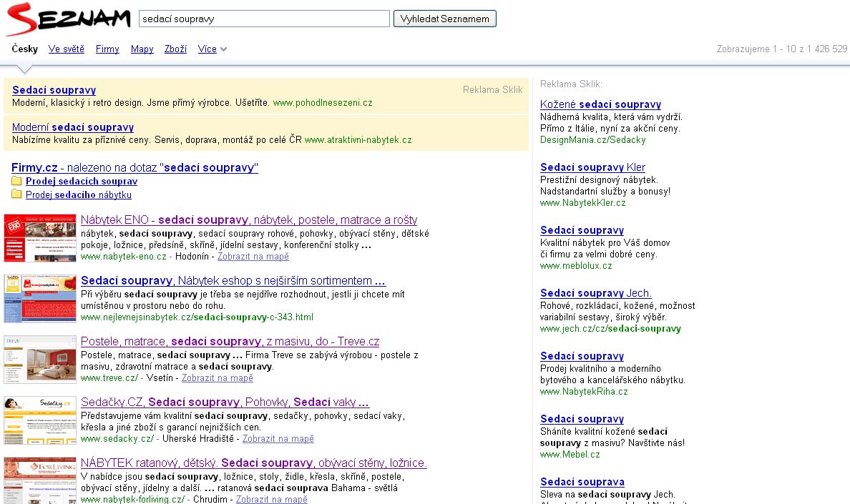Viewport: 850px width, 504px height.
Task: Expand the 'Více' dropdown menu
Action: [212, 49]
